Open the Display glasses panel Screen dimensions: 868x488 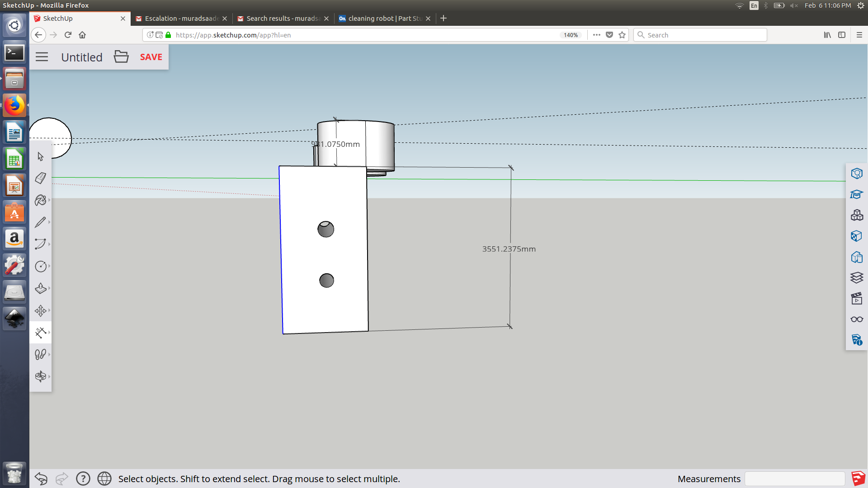tap(857, 319)
